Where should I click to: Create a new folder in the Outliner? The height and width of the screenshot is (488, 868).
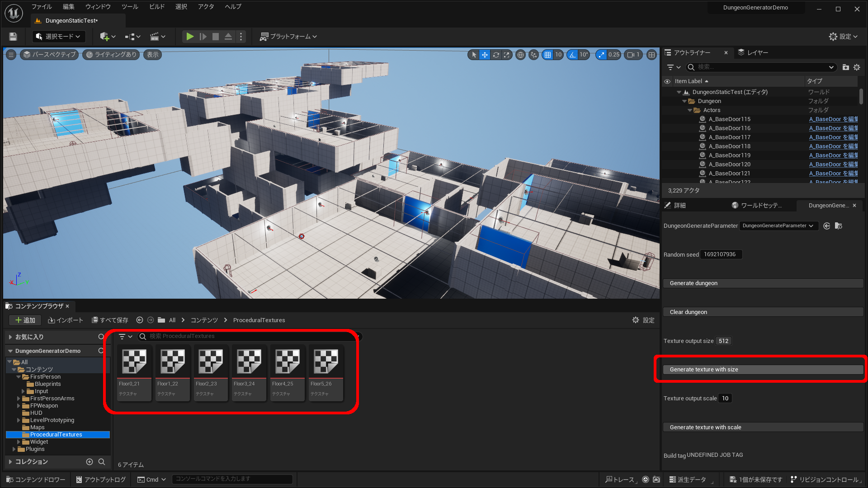[846, 67]
